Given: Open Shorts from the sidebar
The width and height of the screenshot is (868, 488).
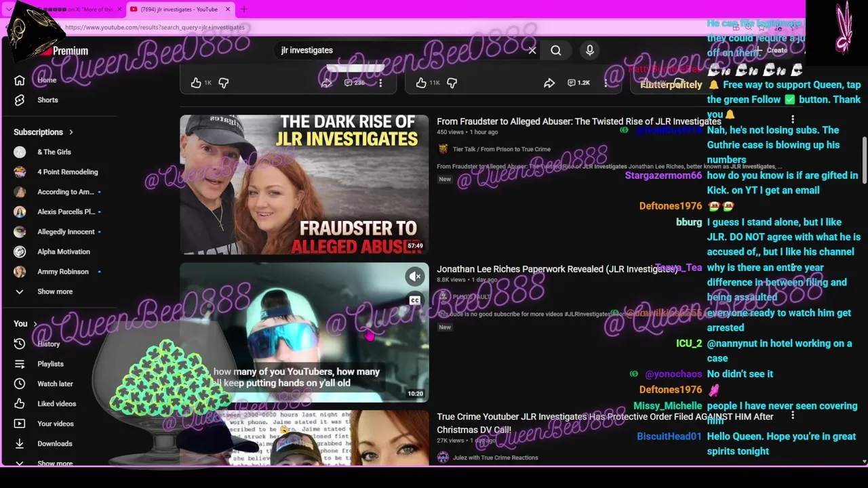Looking at the screenshot, I should coord(47,100).
